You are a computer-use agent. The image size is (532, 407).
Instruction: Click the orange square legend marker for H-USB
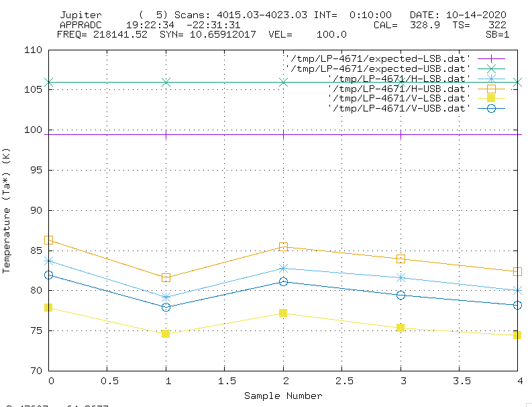pos(491,89)
